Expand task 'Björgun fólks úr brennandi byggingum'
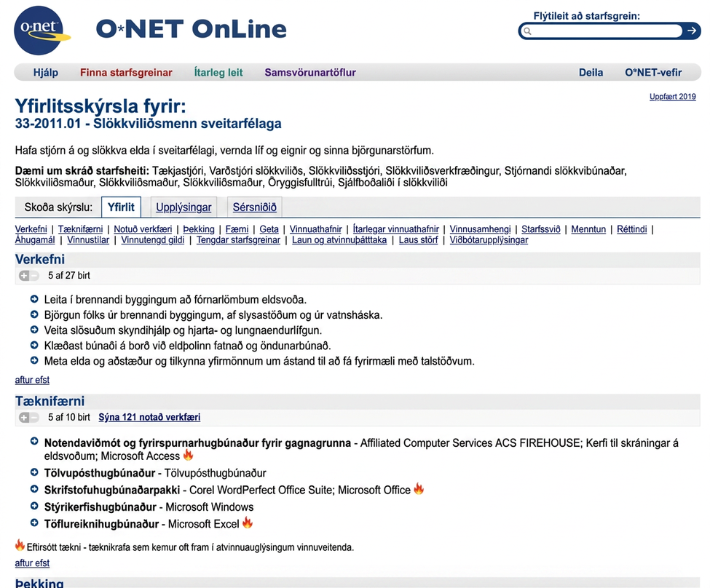Screen dimensions: 710x588 [34, 314]
